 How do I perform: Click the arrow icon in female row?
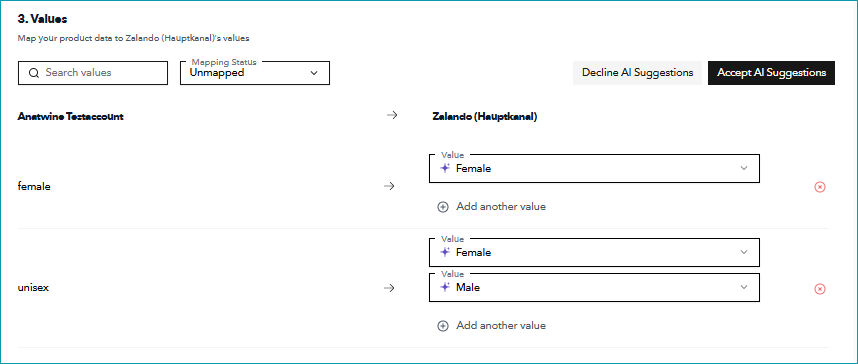pos(389,187)
